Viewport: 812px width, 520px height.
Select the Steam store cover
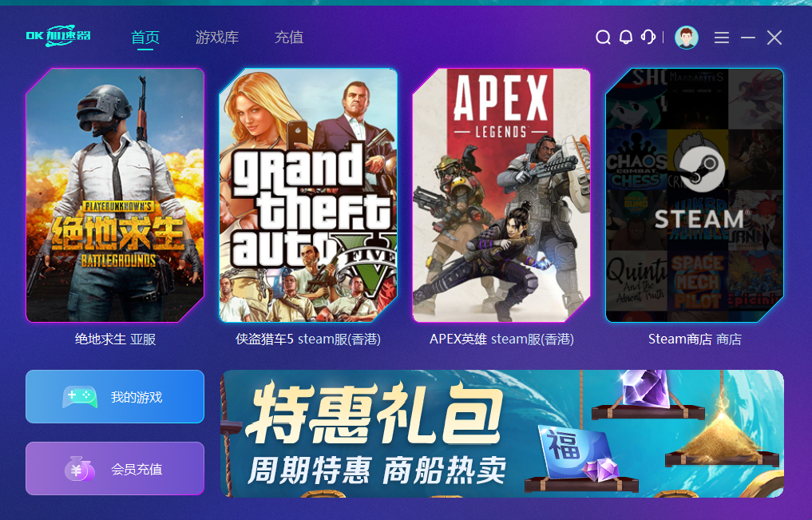695,195
